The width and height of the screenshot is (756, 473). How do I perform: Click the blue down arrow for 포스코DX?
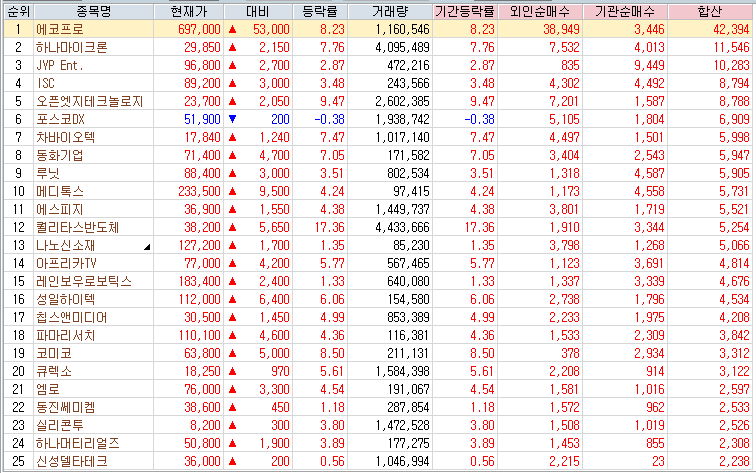coord(232,119)
